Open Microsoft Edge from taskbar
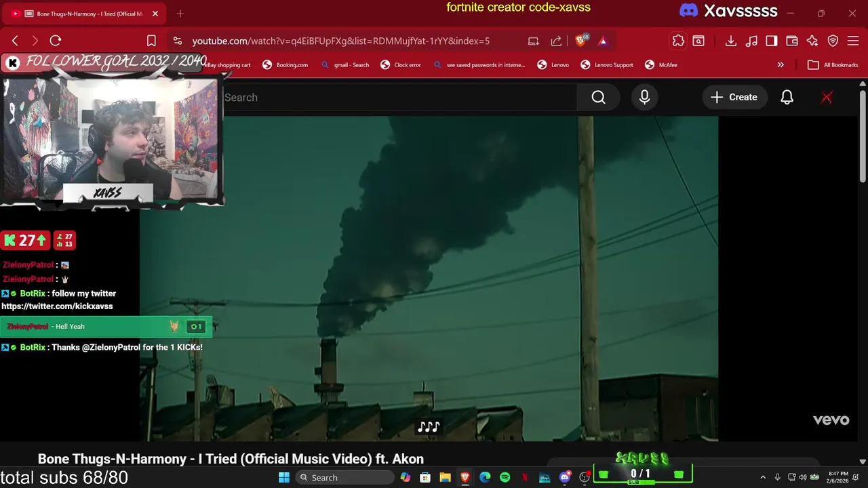 485,477
